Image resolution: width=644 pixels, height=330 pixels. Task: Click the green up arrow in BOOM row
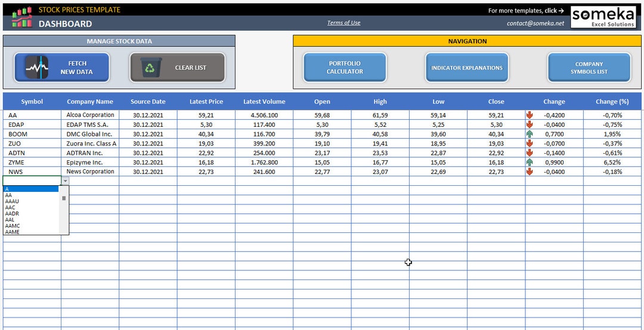point(530,134)
